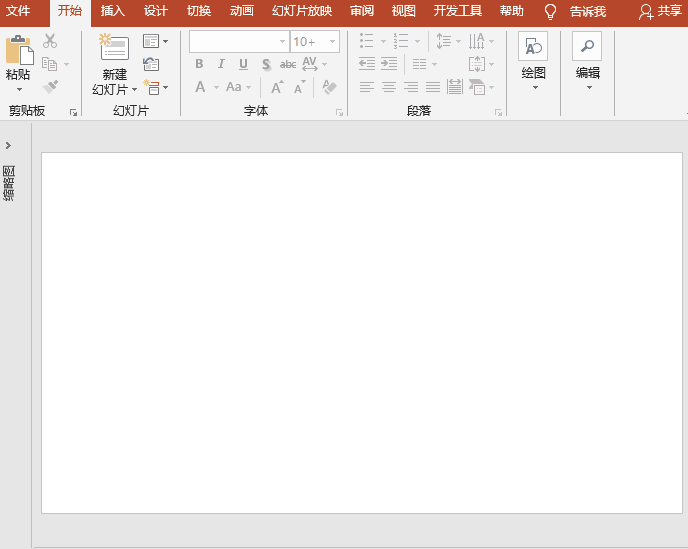Toggle justify text alignment

[x=433, y=87]
